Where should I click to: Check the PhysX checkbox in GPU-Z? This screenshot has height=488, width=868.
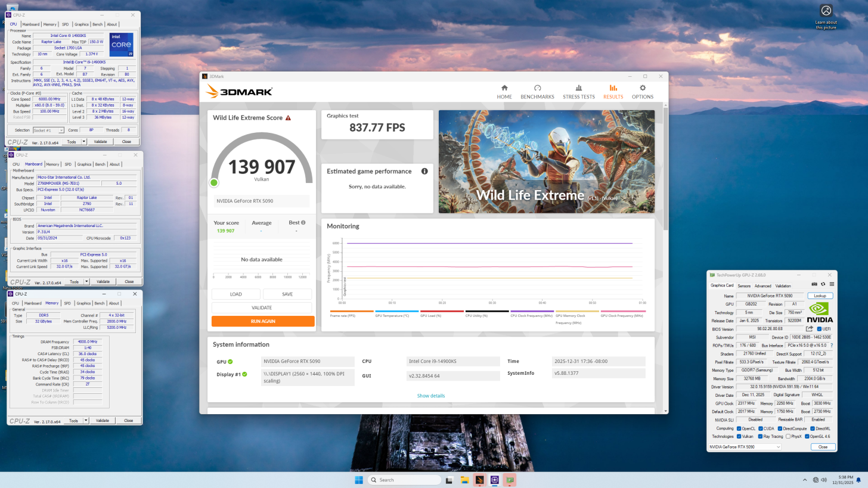click(788, 436)
